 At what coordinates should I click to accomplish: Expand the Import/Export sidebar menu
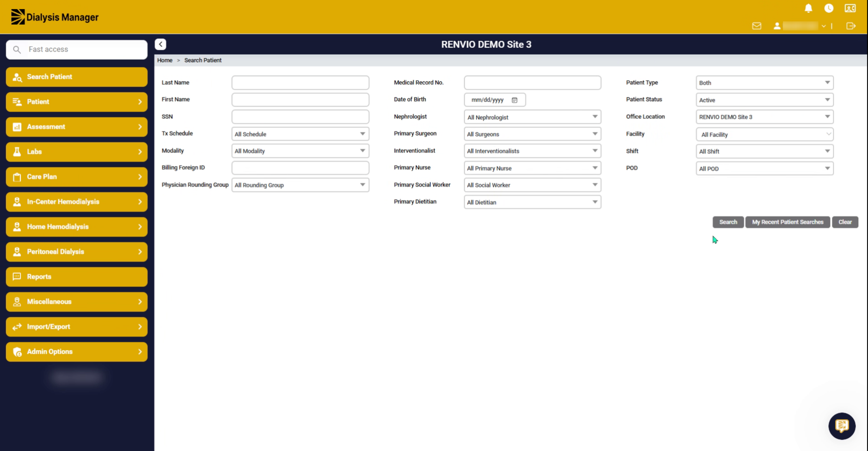(x=77, y=326)
